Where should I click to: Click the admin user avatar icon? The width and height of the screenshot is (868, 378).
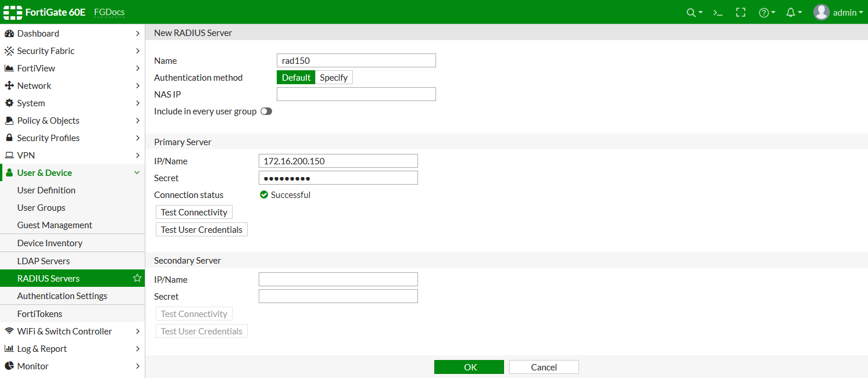click(x=821, y=12)
